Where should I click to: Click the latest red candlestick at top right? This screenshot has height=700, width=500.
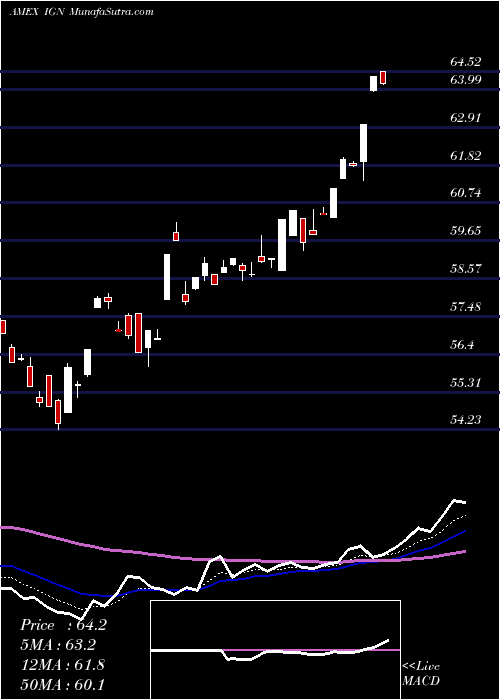click(x=383, y=77)
